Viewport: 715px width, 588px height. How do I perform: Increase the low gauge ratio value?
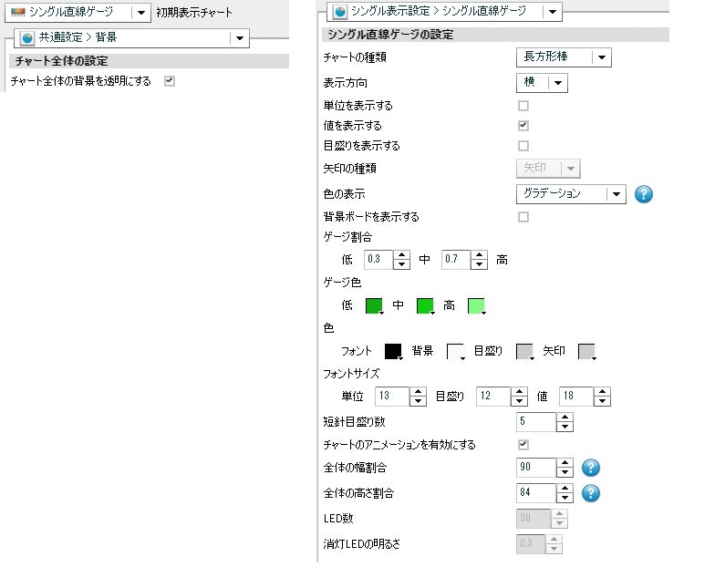(x=401, y=255)
